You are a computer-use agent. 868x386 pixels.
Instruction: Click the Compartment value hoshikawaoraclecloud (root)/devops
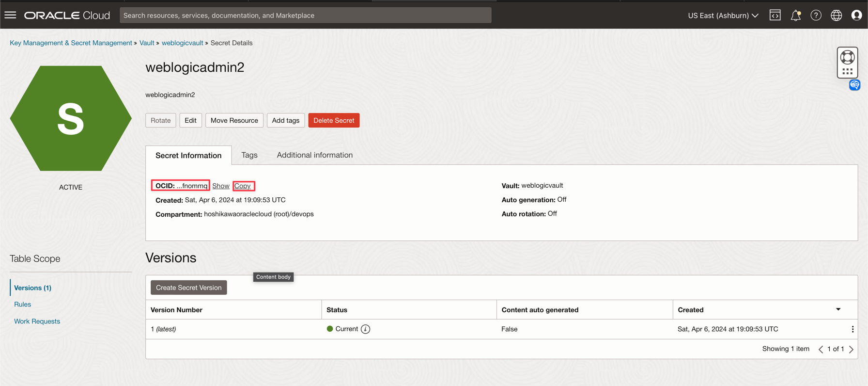[x=259, y=214]
